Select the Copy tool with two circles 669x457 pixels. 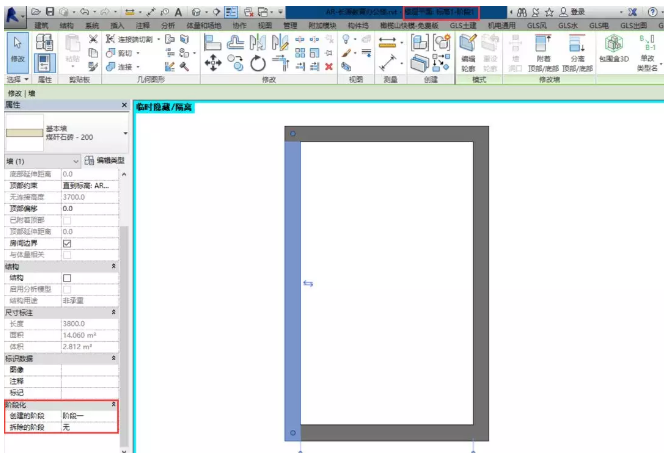point(236,63)
